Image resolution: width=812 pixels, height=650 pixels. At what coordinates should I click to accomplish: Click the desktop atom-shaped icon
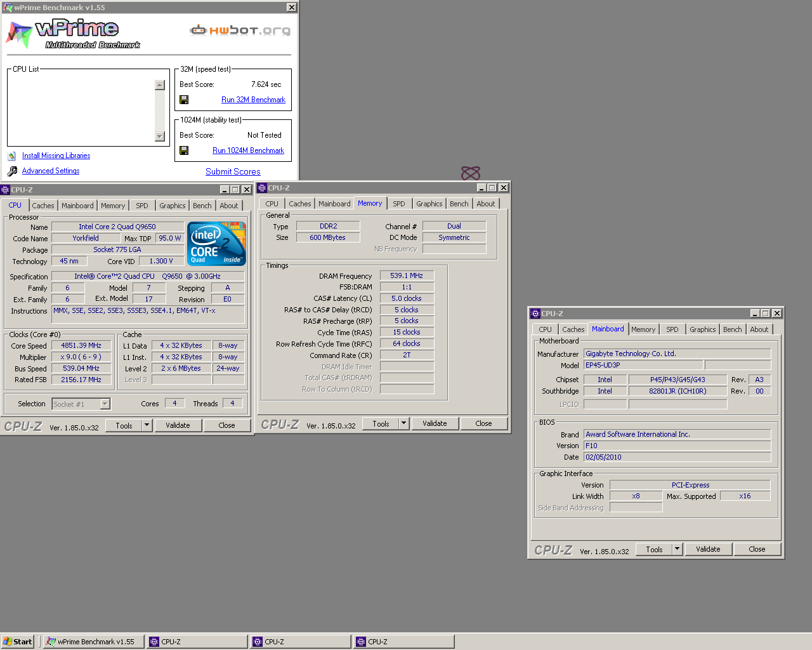(471, 173)
